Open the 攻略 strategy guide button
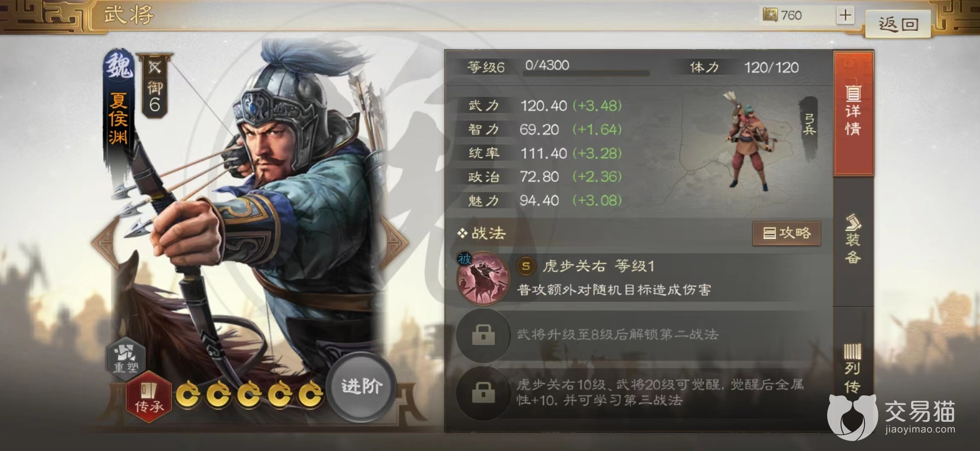Image resolution: width=980 pixels, height=451 pixels. point(787,233)
